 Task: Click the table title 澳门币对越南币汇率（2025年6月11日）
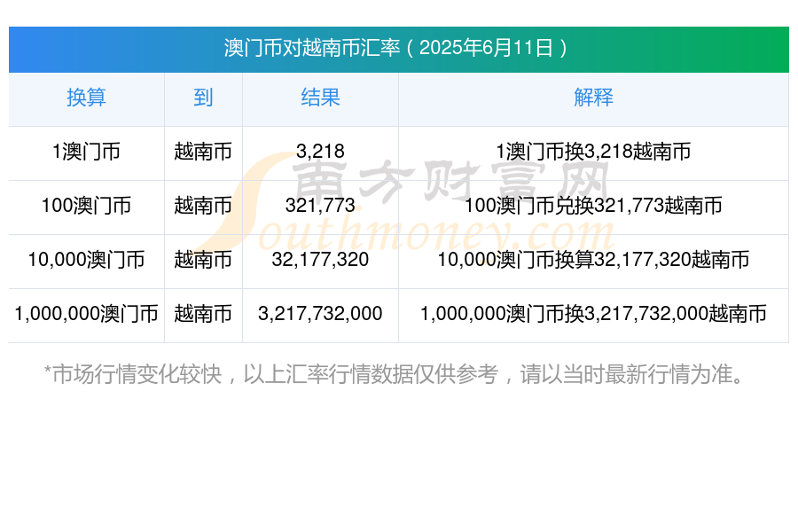click(x=396, y=48)
